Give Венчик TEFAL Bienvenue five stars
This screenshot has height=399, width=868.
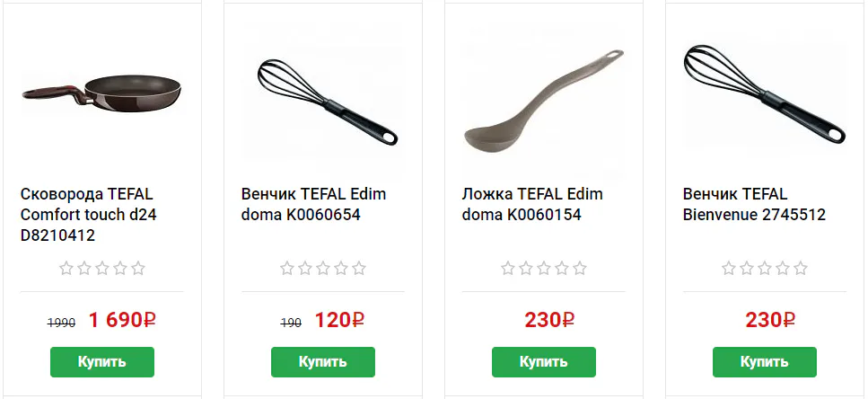800,269
